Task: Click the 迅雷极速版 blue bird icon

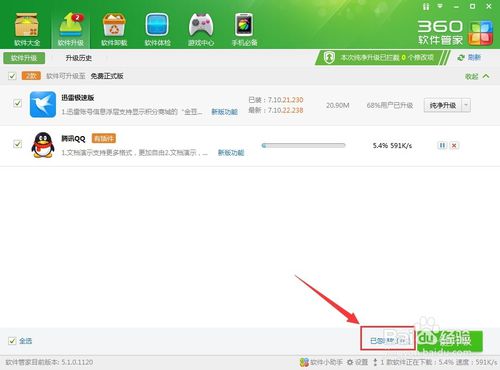Action: point(43,104)
